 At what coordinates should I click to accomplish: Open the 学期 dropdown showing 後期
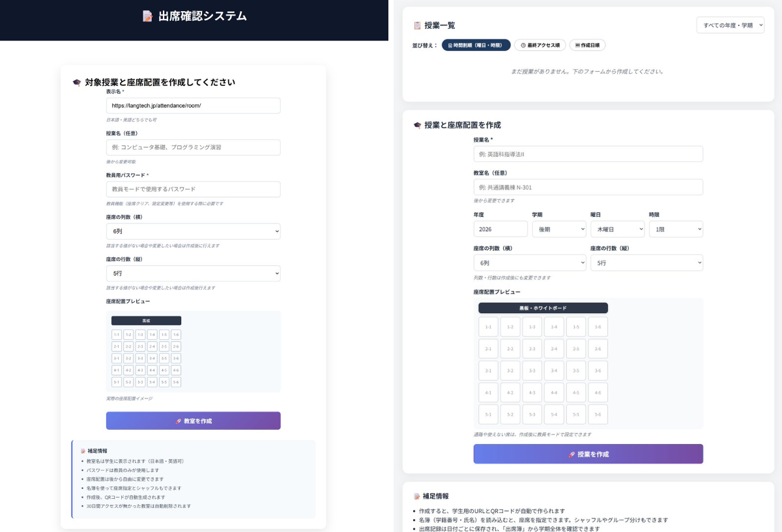558,229
